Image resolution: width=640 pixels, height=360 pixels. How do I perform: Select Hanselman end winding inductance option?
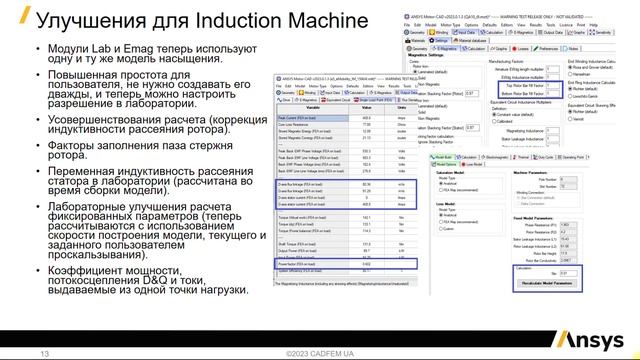coord(580,74)
